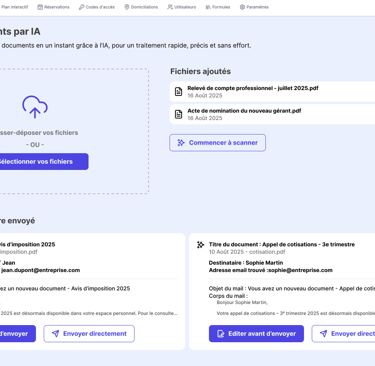375x366 pixels.
Task: Start scanning with Commencer à scanner
Action: pyautogui.click(x=218, y=143)
